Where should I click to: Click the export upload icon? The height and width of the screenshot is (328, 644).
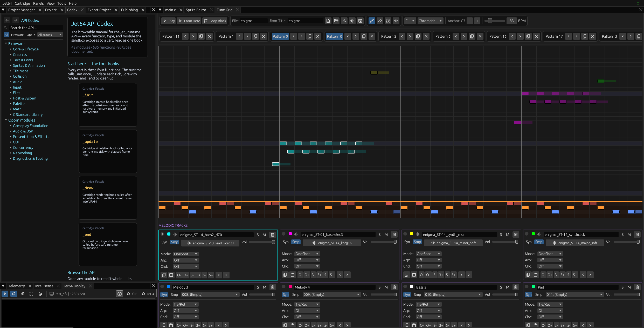pos(344,21)
